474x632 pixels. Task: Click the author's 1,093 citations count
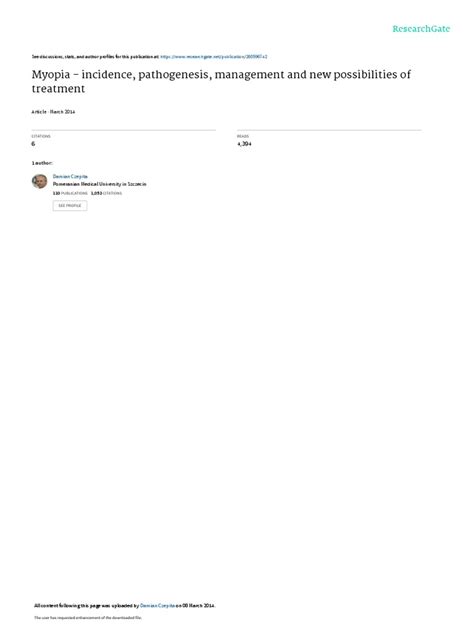coord(106,193)
